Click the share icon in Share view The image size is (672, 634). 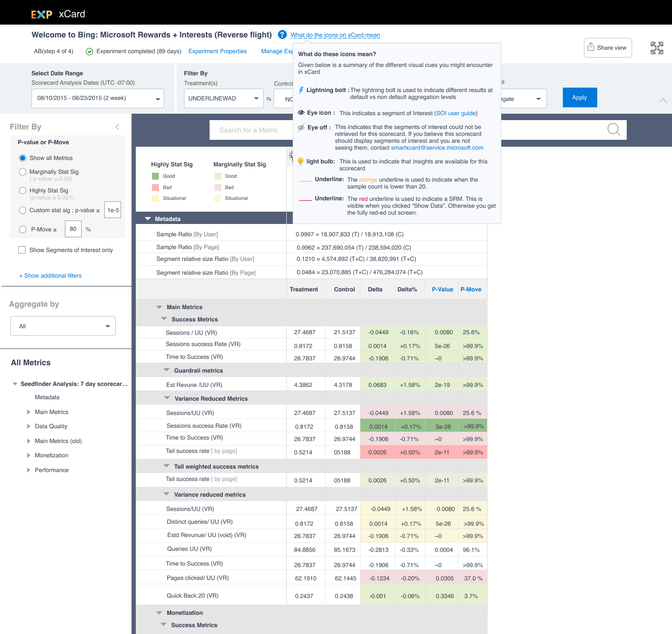pyautogui.click(x=591, y=47)
